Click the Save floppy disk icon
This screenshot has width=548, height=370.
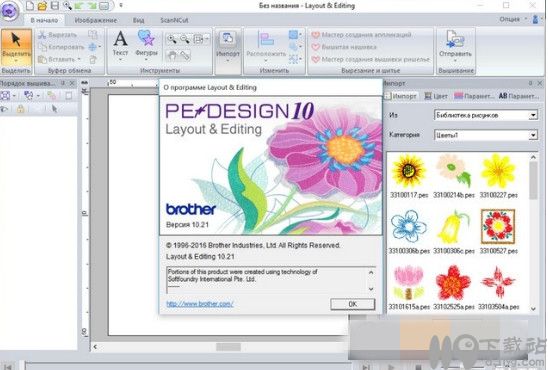point(55,6)
